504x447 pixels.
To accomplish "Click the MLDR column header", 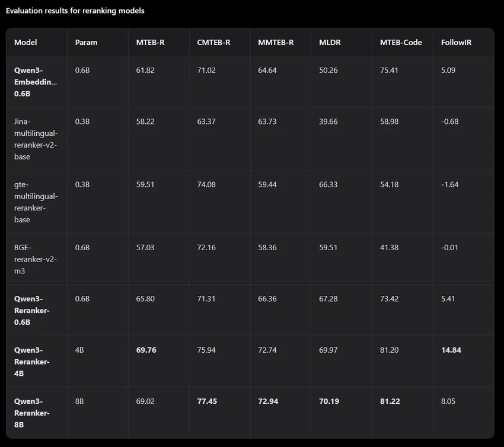I will pyautogui.click(x=330, y=43).
